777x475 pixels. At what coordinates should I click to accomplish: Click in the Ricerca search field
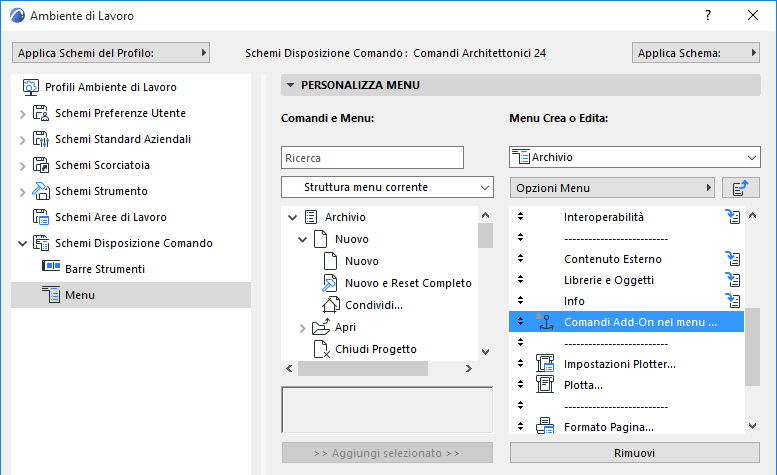pyautogui.click(x=372, y=157)
